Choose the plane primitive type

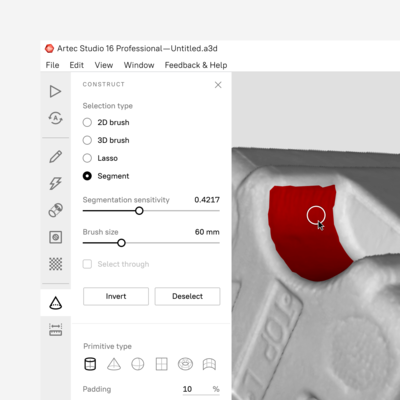[x=162, y=364]
